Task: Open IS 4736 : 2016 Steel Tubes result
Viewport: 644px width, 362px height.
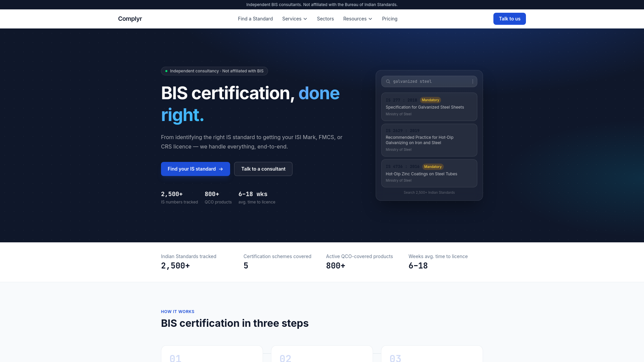Action: (x=429, y=173)
